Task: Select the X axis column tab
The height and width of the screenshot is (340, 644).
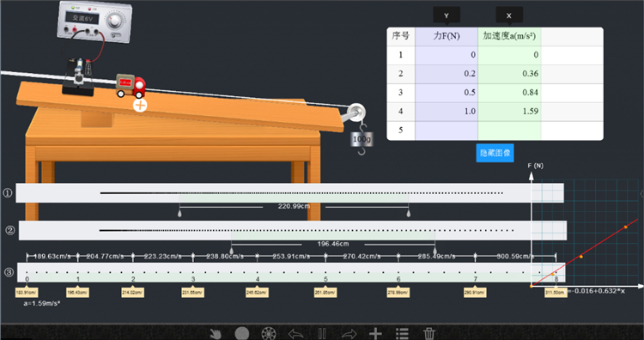Action: pyautogui.click(x=509, y=15)
